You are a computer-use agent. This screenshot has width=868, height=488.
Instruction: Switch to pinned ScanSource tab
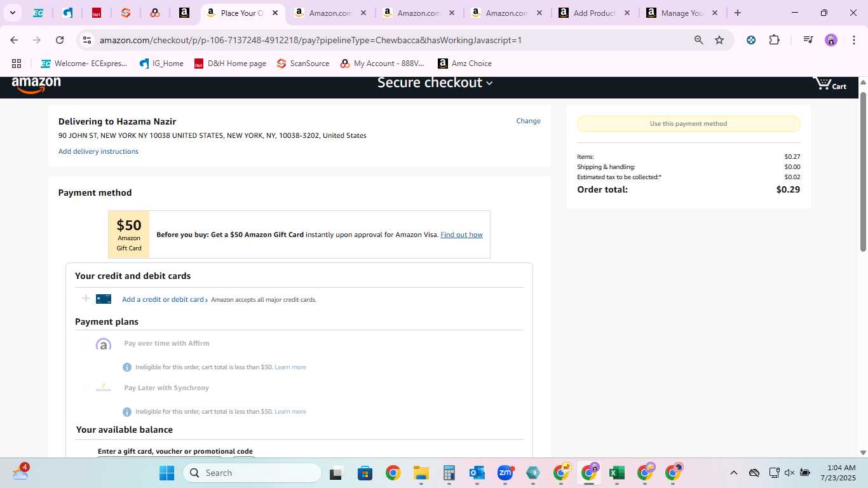coord(126,13)
